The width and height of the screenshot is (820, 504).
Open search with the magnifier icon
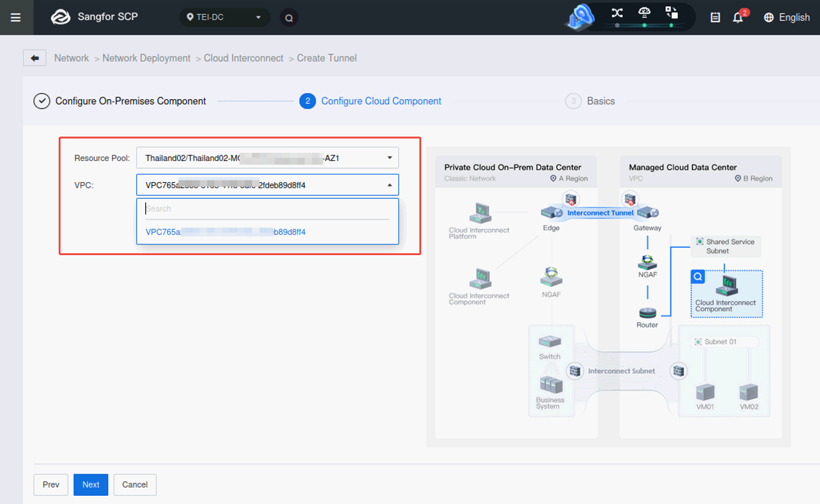click(x=288, y=17)
